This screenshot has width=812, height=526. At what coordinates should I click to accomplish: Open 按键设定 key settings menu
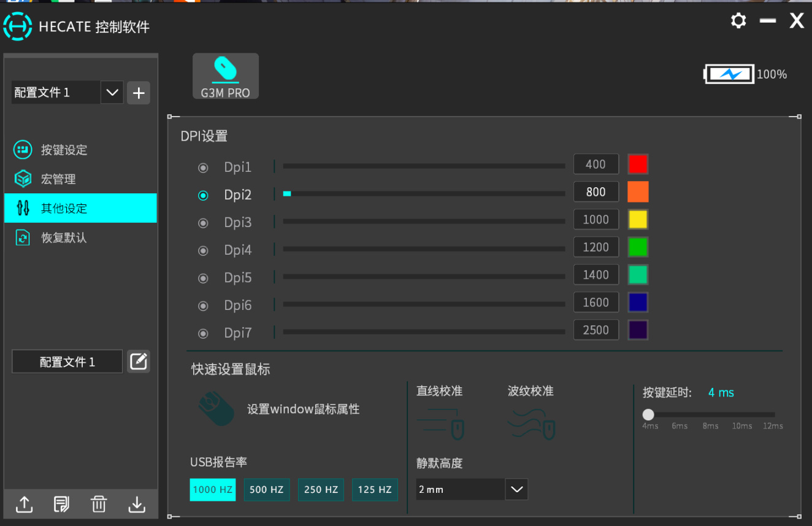pyautogui.click(x=80, y=150)
